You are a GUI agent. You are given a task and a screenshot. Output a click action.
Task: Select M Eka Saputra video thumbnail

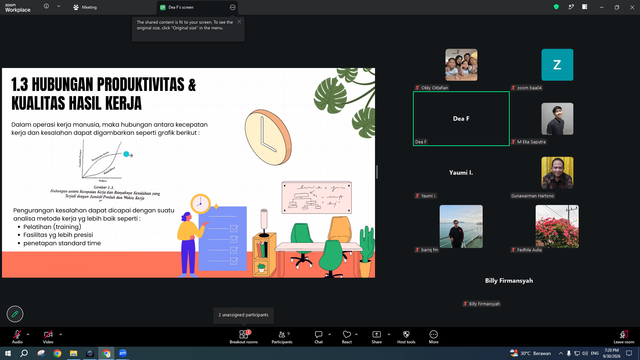click(x=557, y=119)
